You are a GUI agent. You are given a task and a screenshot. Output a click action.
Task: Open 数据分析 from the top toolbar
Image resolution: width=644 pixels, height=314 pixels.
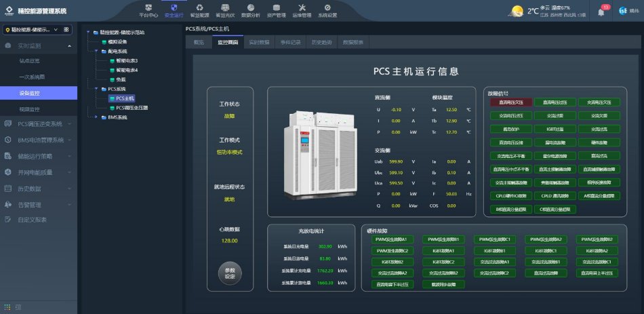pos(250,9)
